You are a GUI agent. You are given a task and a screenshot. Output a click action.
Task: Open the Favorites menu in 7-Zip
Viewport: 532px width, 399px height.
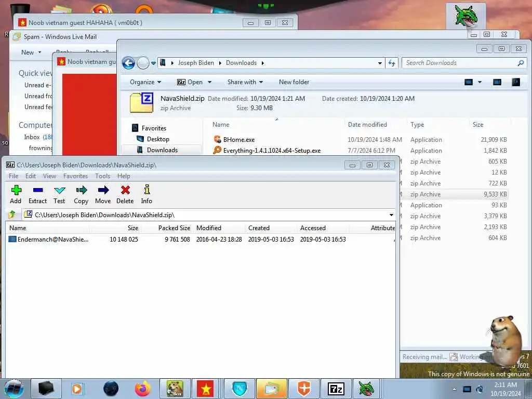75,176
